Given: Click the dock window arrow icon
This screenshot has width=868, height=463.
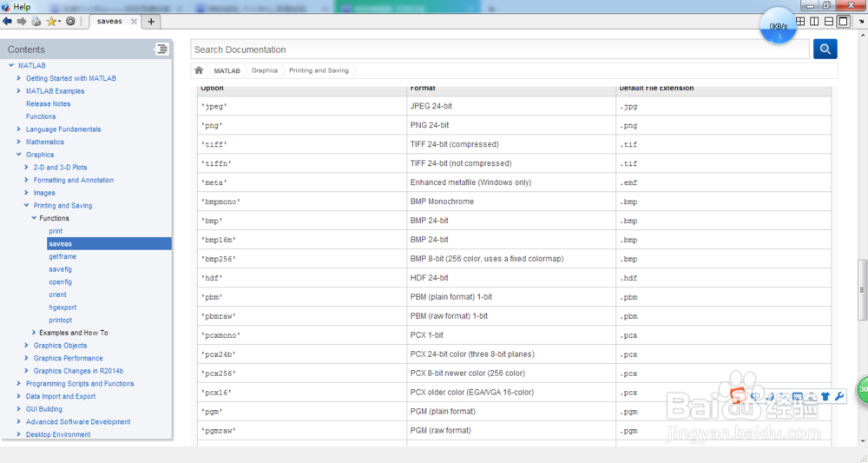Looking at the screenshot, I should coord(861,21).
